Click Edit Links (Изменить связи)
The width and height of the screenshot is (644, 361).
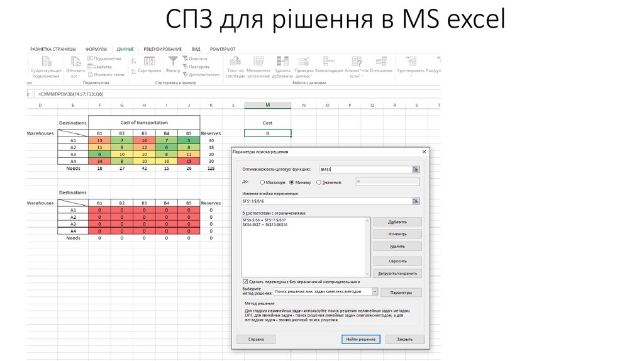106,75
